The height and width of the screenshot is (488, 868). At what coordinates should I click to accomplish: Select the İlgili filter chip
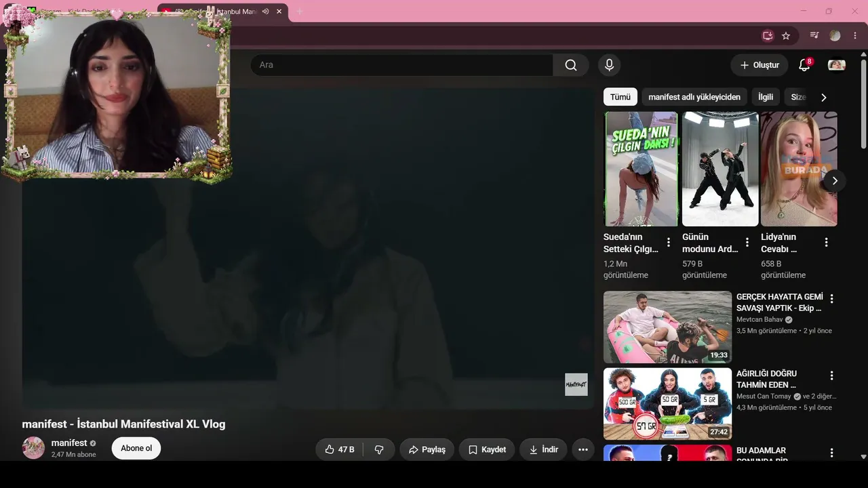[x=766, y=97]
